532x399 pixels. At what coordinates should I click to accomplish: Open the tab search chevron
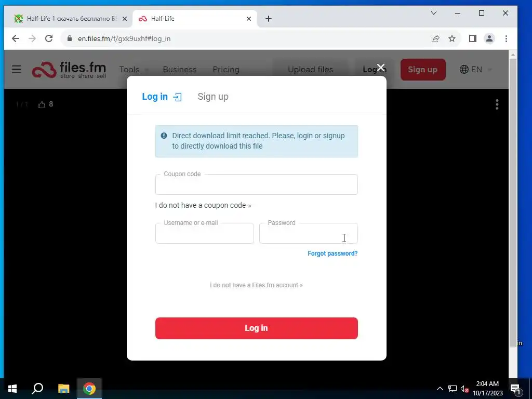(x=434, y=13)
